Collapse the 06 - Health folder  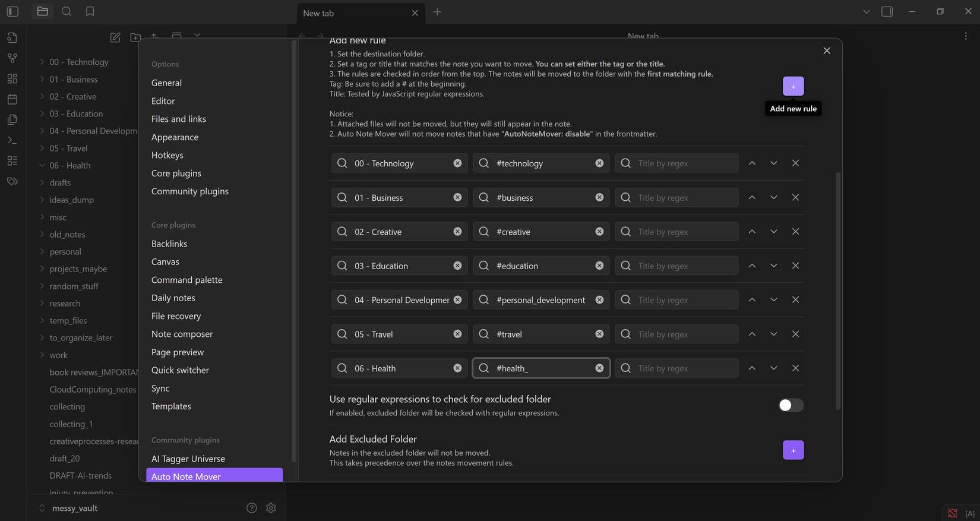[x=42, y=165]
